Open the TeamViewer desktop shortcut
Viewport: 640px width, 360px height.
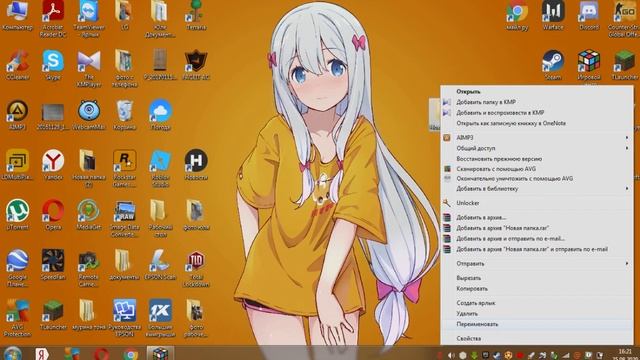(x=89, y=18)
